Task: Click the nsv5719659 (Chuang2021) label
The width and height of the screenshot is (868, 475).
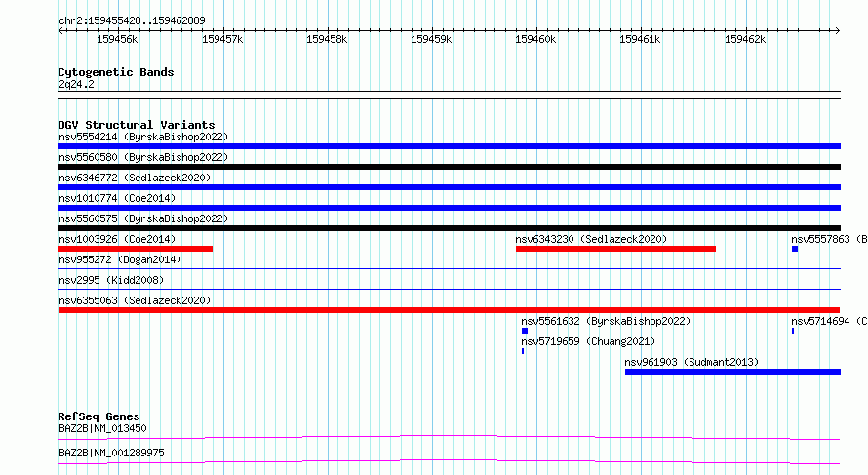Action: coord(588,341)
